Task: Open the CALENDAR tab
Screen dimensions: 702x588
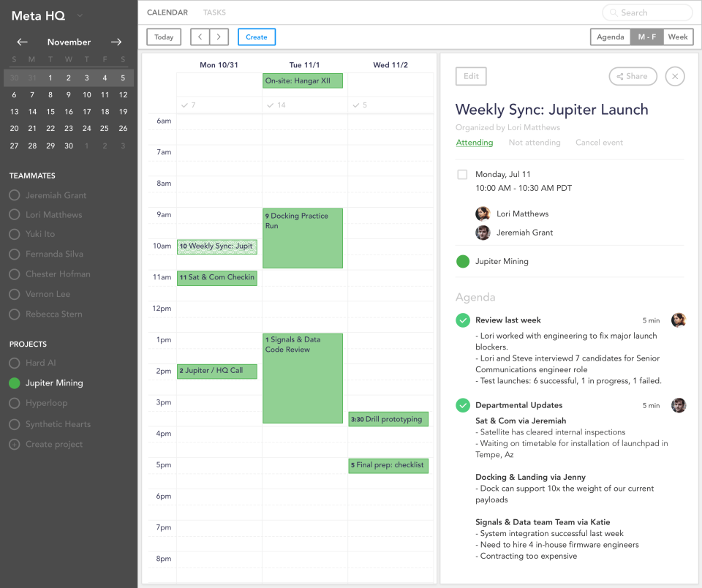Action: [x=167, y=12]
